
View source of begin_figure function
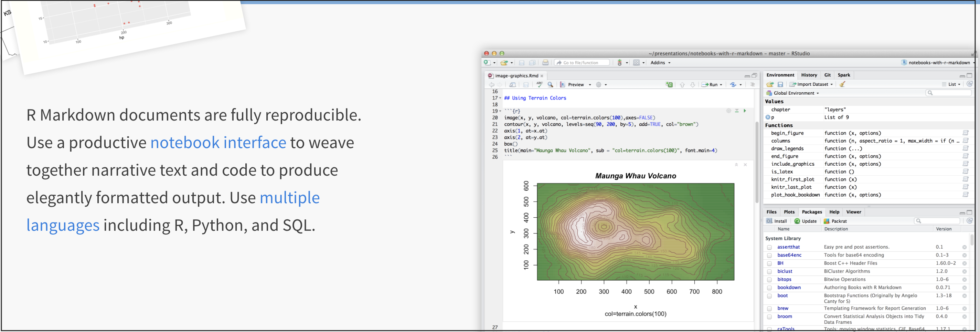pyautogui.click(x=965, y=133)
